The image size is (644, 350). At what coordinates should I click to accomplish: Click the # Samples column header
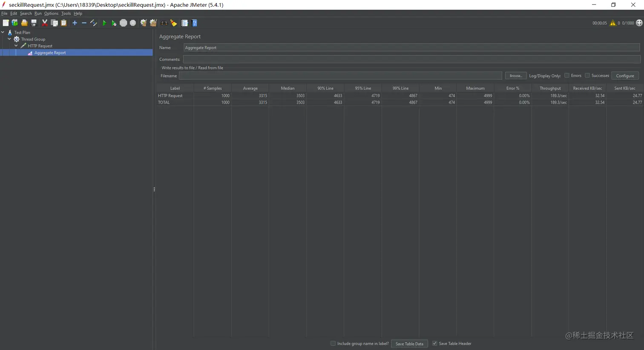point(213,88)
